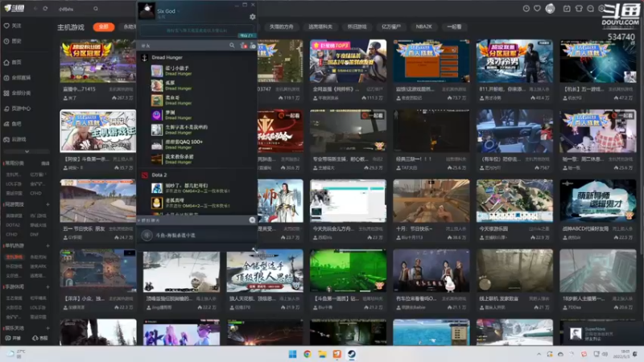Select 失落的方舟 category tab

(281, 27)
